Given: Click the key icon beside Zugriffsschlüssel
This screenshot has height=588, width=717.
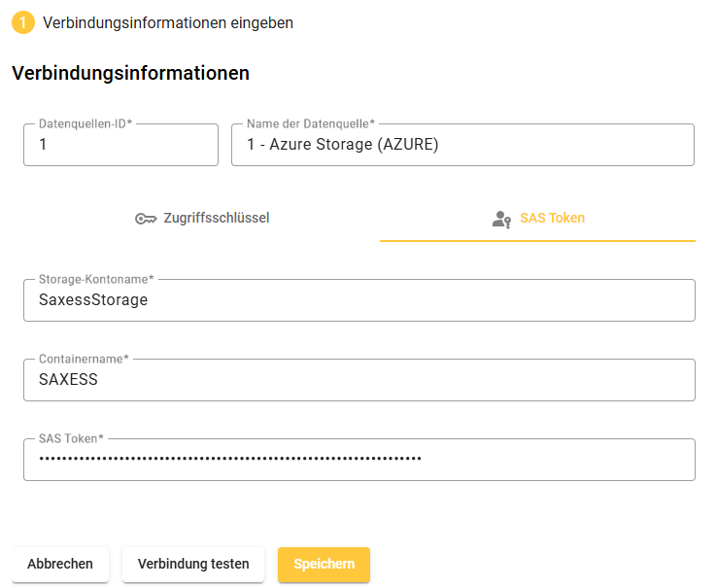Looking at the screenshot, I should pos(146,219).
